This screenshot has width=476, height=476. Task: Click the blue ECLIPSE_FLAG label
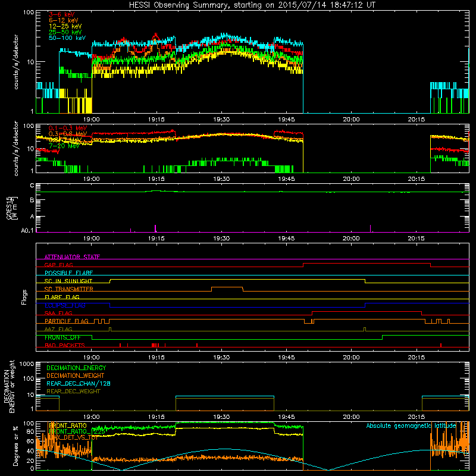(x=65, y=305)
